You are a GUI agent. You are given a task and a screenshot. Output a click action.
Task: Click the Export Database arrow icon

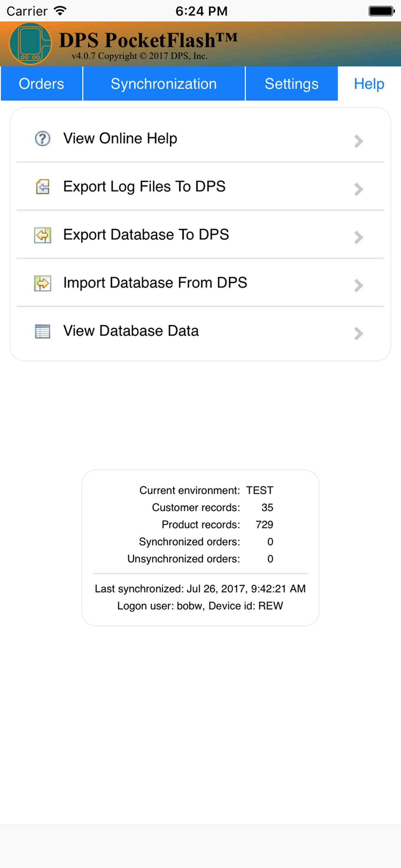point(43,235)
